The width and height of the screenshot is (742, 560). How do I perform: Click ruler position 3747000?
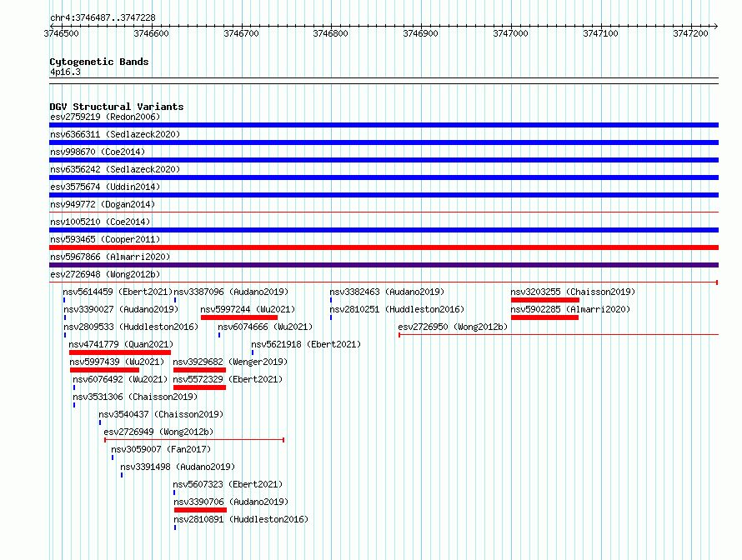click(510, 33)
